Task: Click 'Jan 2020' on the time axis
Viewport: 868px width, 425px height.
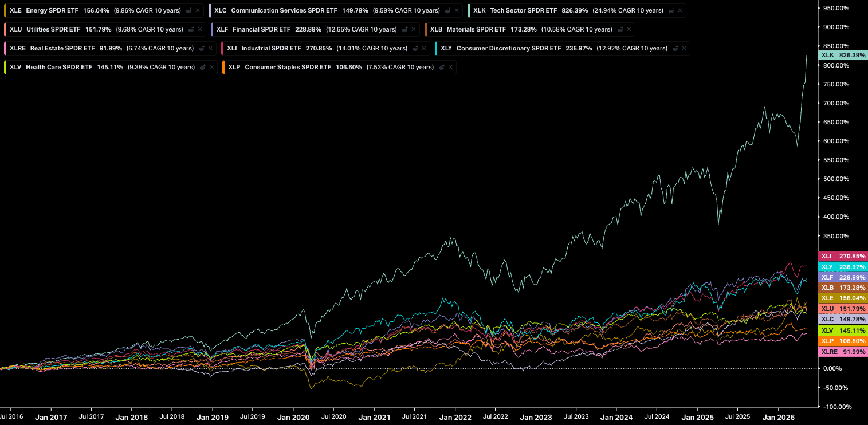Action: tap(293, 417)
